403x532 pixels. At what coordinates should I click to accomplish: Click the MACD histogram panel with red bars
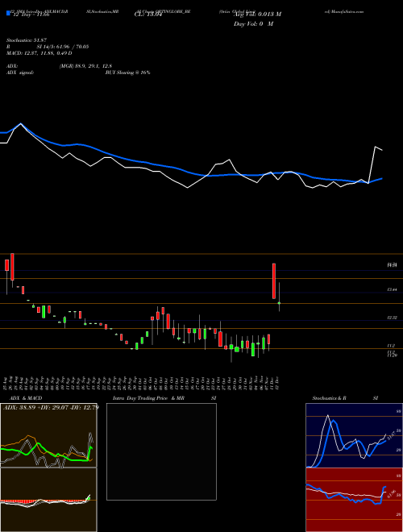tap(48, 500)
